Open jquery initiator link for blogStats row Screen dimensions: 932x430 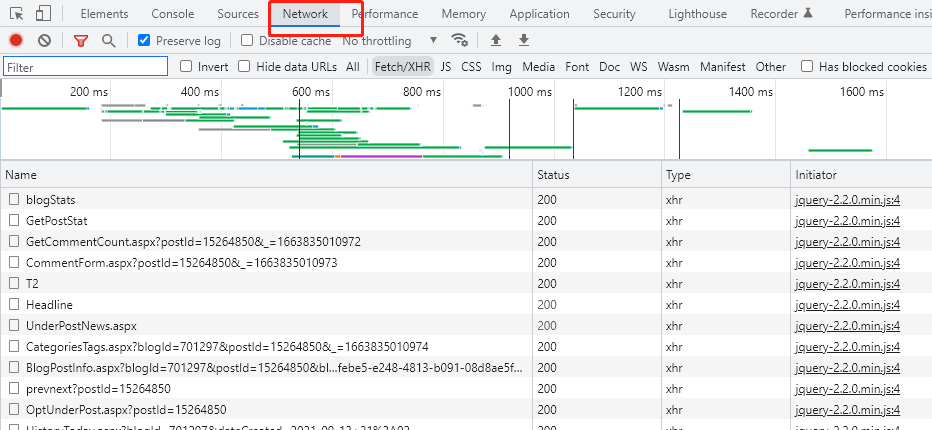[848, 200]
